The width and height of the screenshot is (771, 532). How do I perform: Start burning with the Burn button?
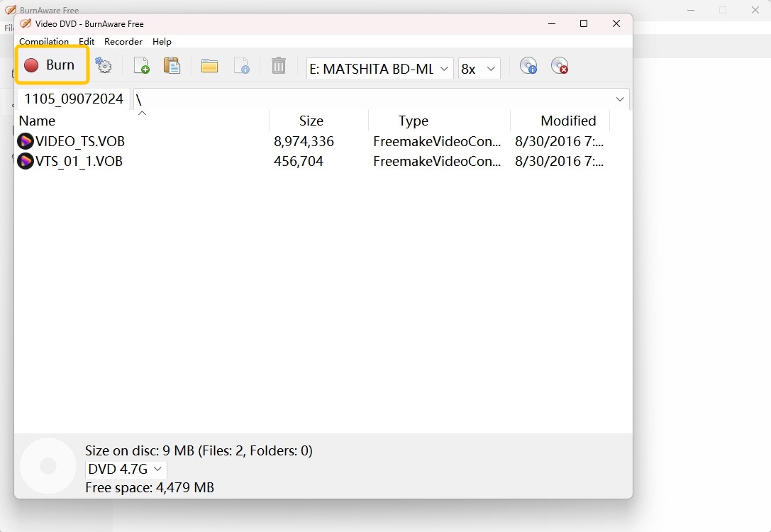[x=52, y=65]
